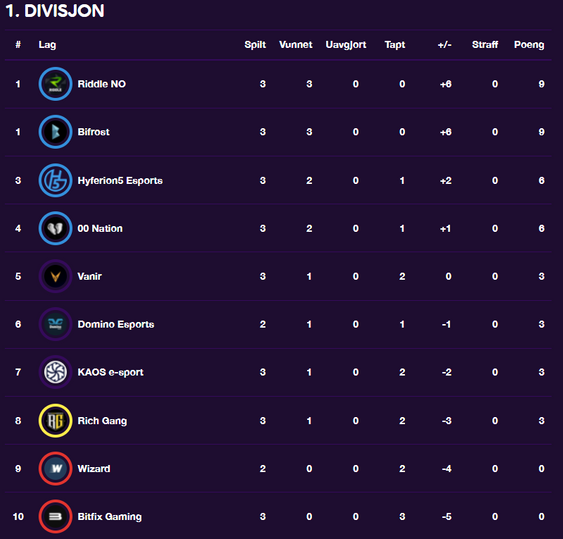
Task: Select the Bitfix Gaming logo icon
Action: coord(55,516)
